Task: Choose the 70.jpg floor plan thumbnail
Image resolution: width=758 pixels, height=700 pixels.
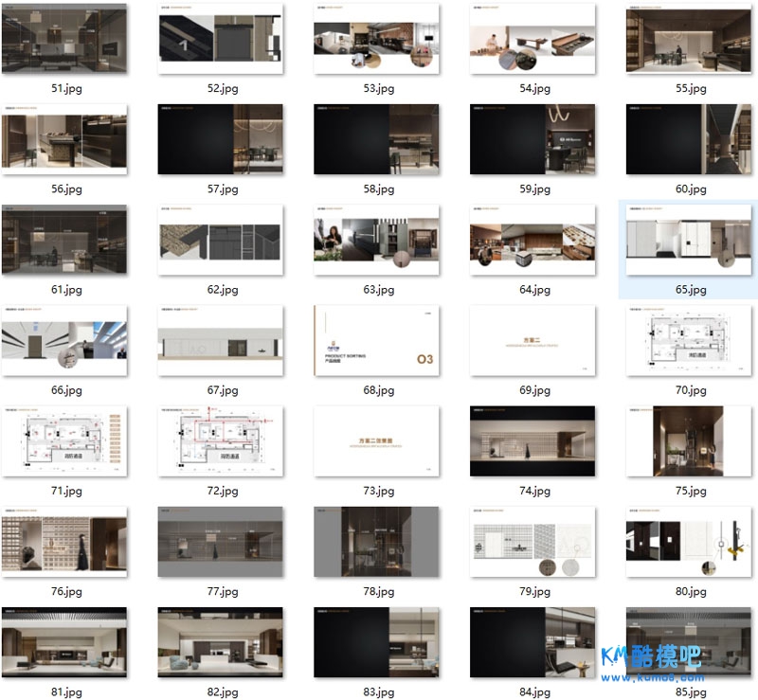Action: coord(689,341)
